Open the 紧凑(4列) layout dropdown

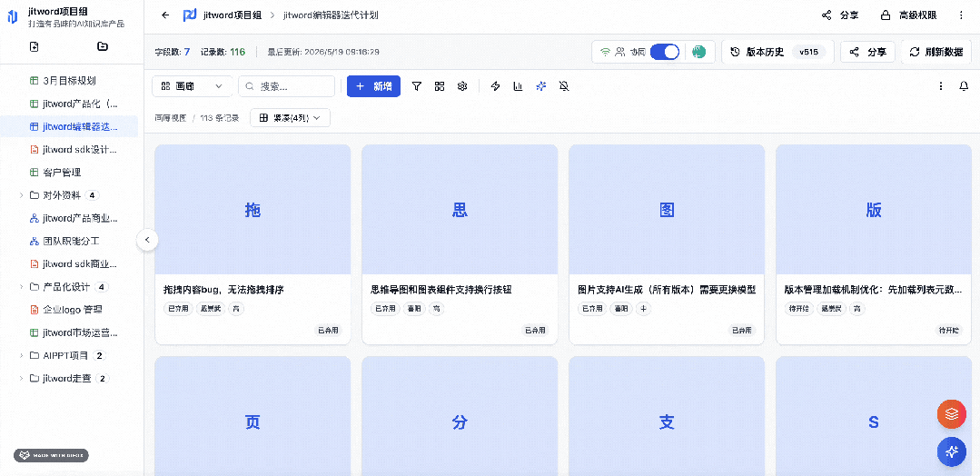click(x=290, y=117)
